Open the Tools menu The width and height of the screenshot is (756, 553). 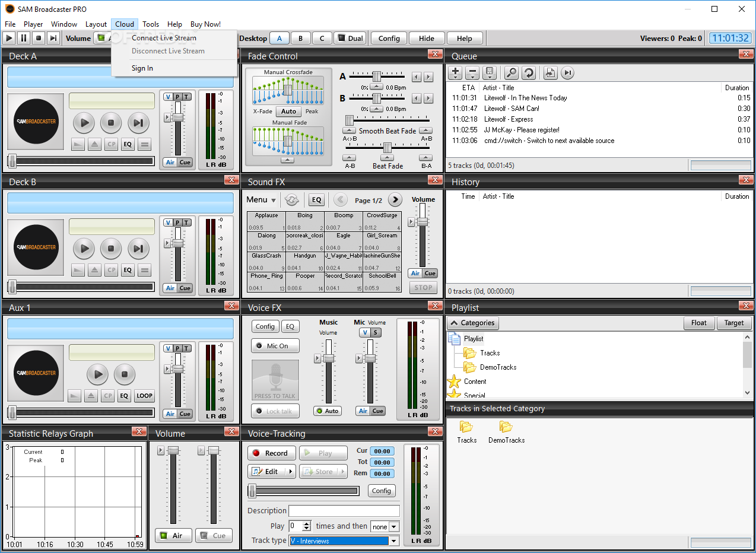[x=151, y=24]
